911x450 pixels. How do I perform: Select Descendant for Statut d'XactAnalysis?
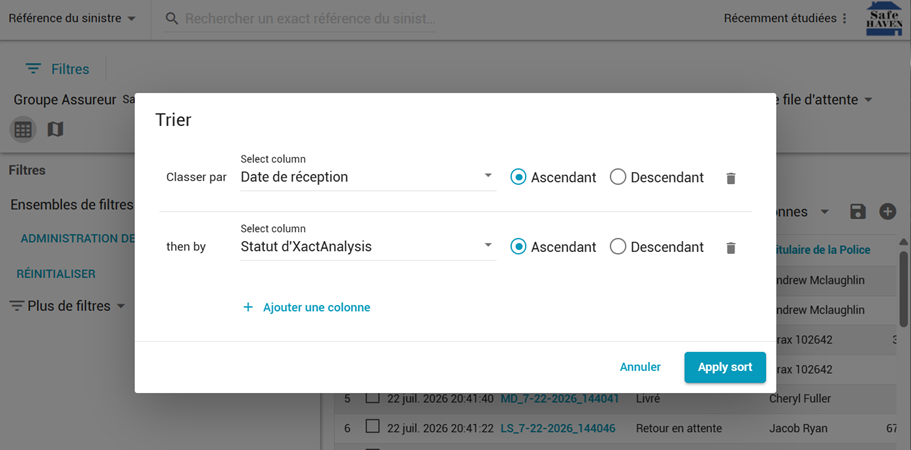(618, 247)
